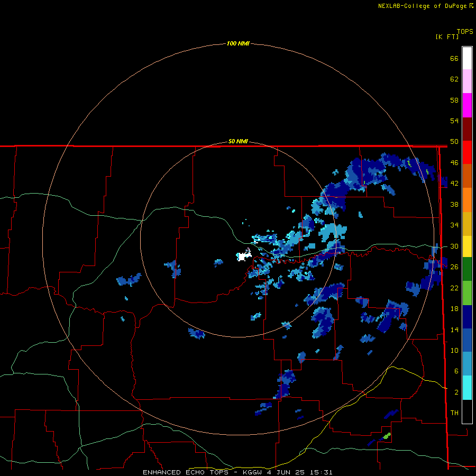
Task: Select the light pink legend swatch
Action: [x=467, y=81]
